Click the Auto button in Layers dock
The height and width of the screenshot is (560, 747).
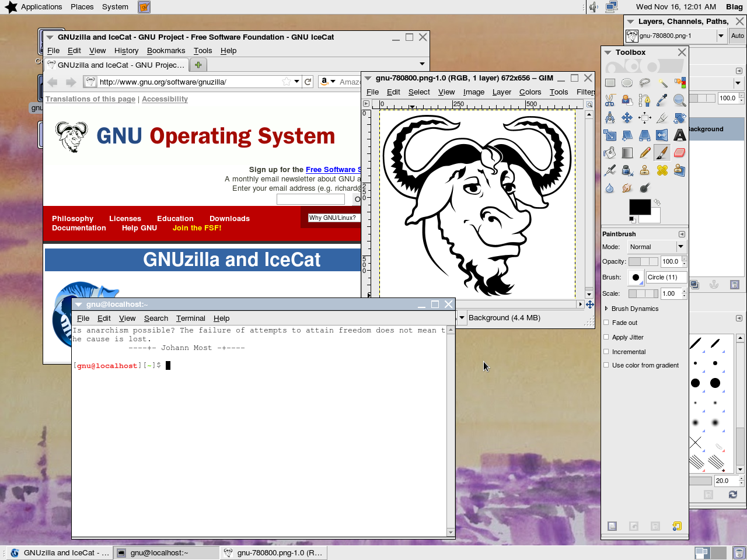click(737, 36)
